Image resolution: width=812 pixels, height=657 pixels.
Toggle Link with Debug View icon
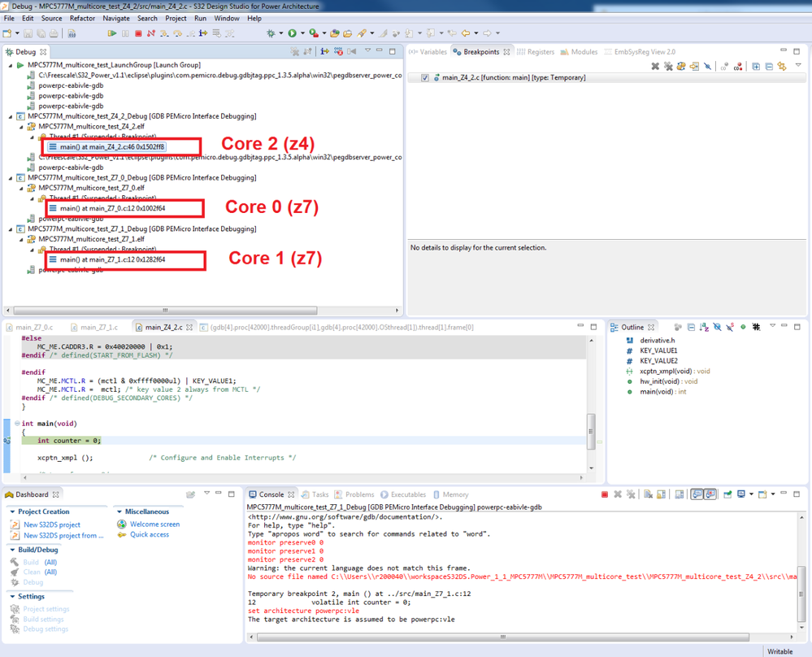tap(782, 67)
